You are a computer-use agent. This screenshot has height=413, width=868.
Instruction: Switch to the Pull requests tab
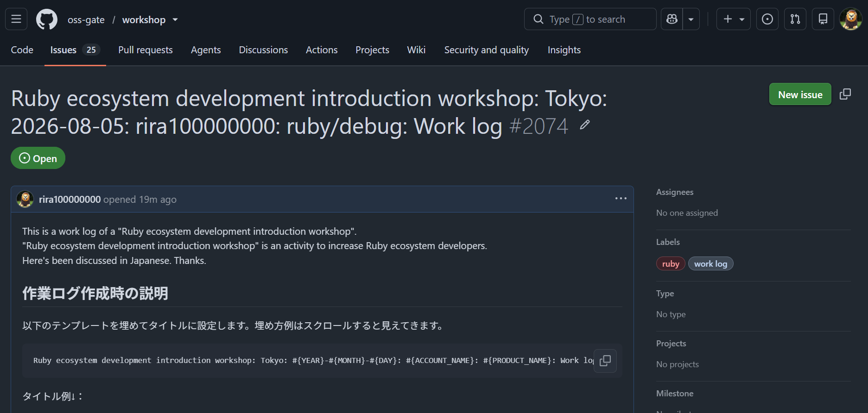(146, 50)
